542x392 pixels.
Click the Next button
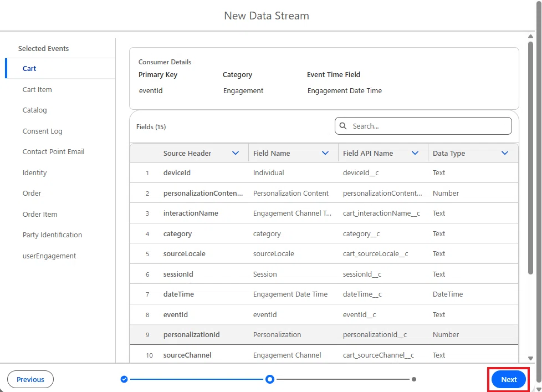click(509, 379)
